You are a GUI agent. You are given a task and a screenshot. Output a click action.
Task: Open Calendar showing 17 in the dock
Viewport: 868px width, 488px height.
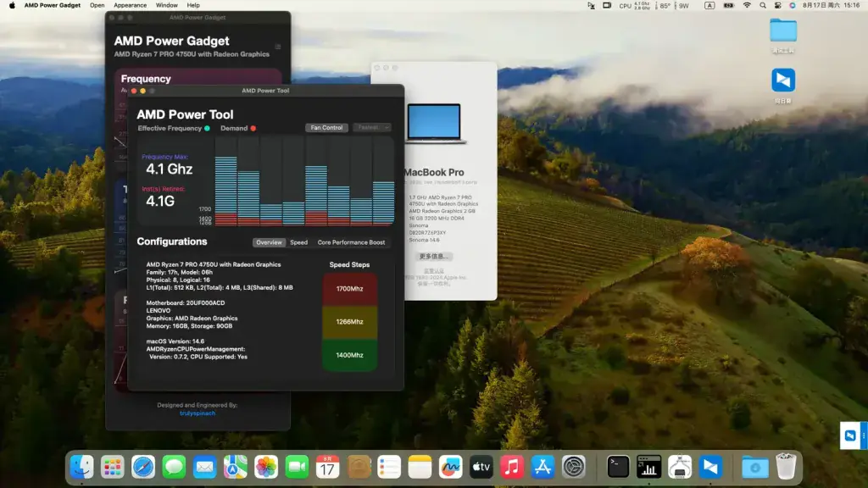point(328,467)
